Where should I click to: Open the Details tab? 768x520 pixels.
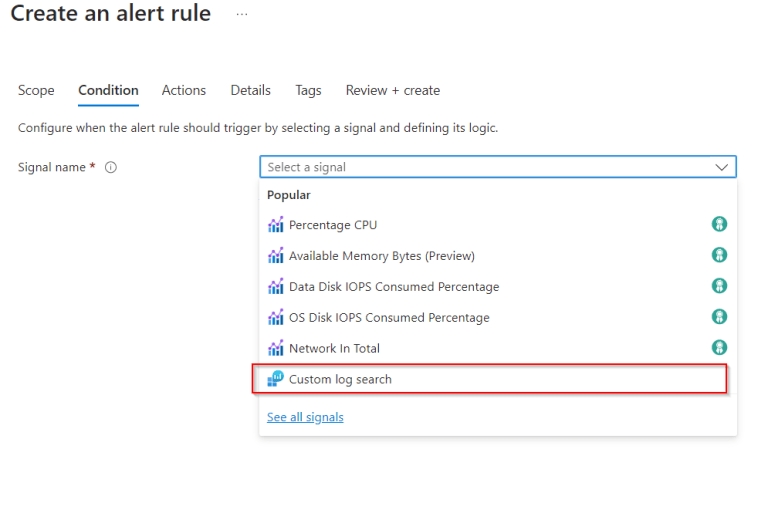pos(250,91)
